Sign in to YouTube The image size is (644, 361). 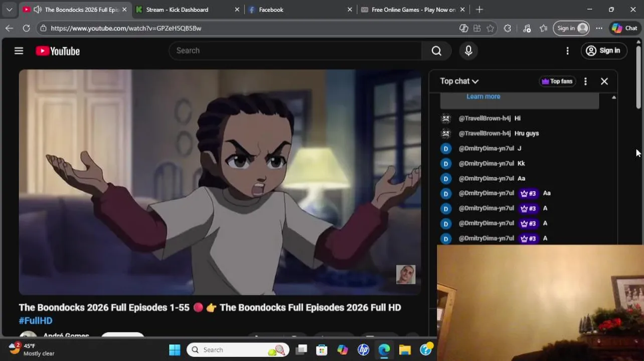[603, 51]
